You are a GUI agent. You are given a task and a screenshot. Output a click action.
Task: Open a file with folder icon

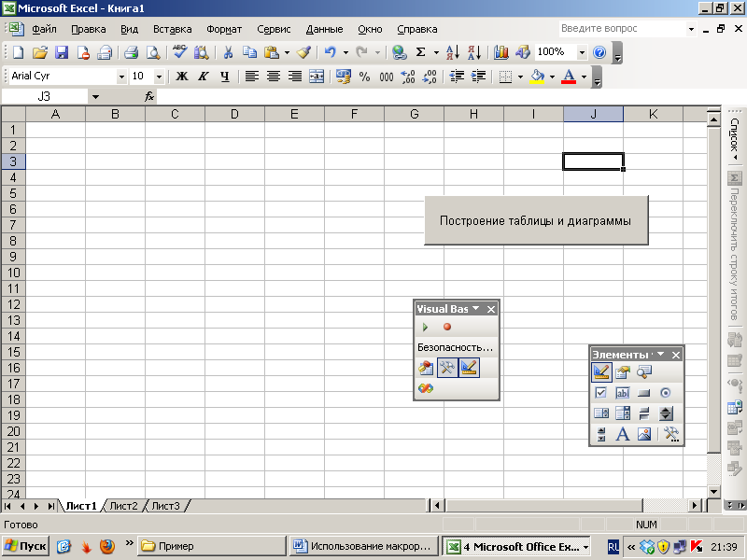pyautogui.click(x=40, y=52)
